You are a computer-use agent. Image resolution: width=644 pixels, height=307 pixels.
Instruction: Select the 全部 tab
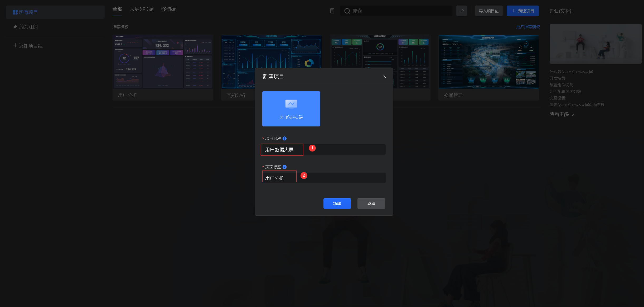pyautogui.click(x=117, y=9)
